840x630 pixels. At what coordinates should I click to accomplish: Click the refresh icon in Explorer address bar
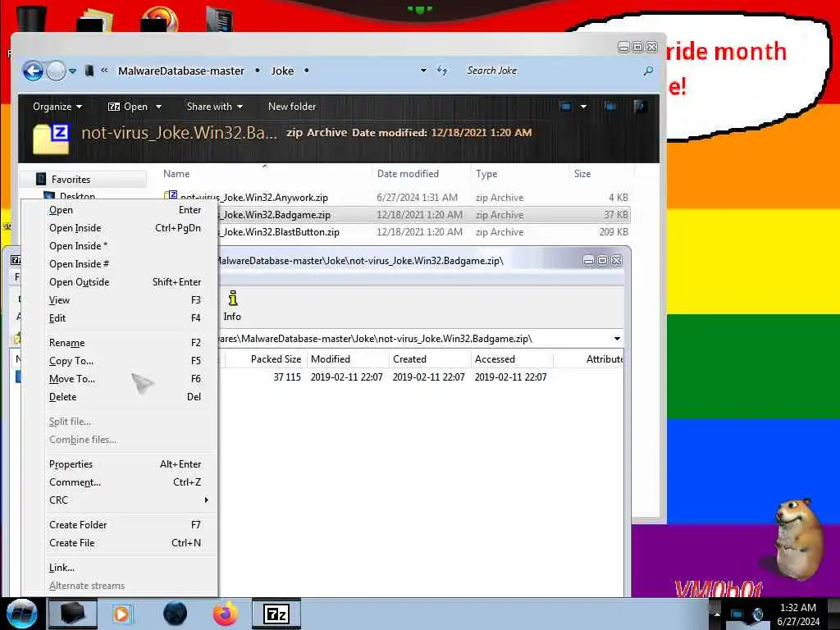point(442,71)
